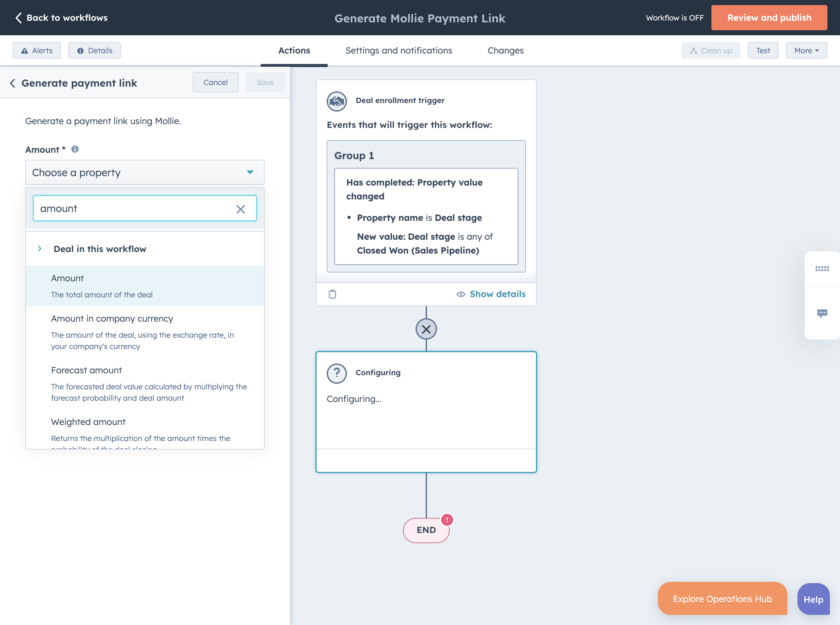This screenshot has width=840, height=625.
Task: Open the Choose a property dropdown
Action: [145, 172]
